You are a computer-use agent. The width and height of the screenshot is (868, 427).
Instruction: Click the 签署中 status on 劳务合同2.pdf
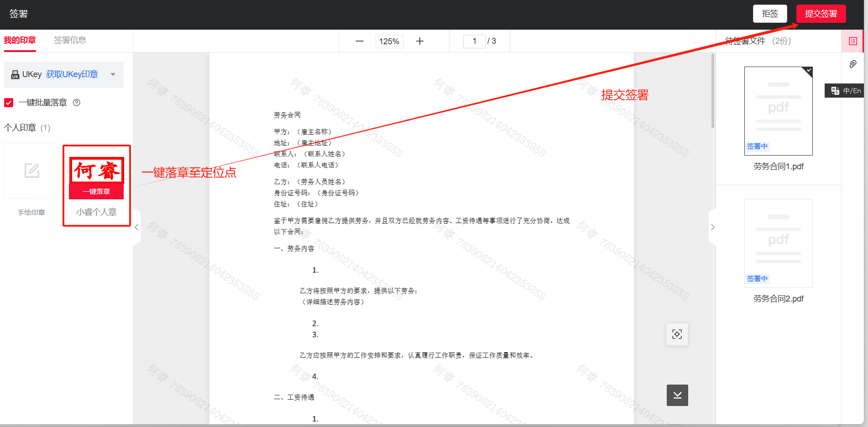(x=757, y=279)
